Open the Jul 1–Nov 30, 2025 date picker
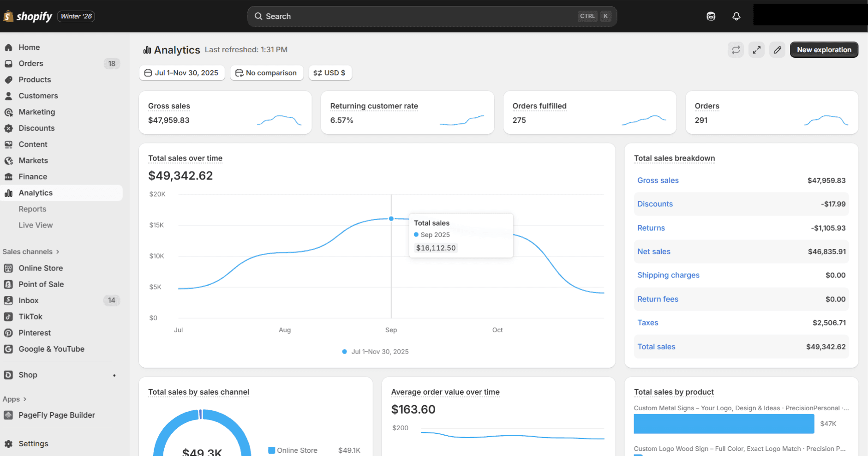The width and height of the screenshot is (868, 456). (181, 72)
